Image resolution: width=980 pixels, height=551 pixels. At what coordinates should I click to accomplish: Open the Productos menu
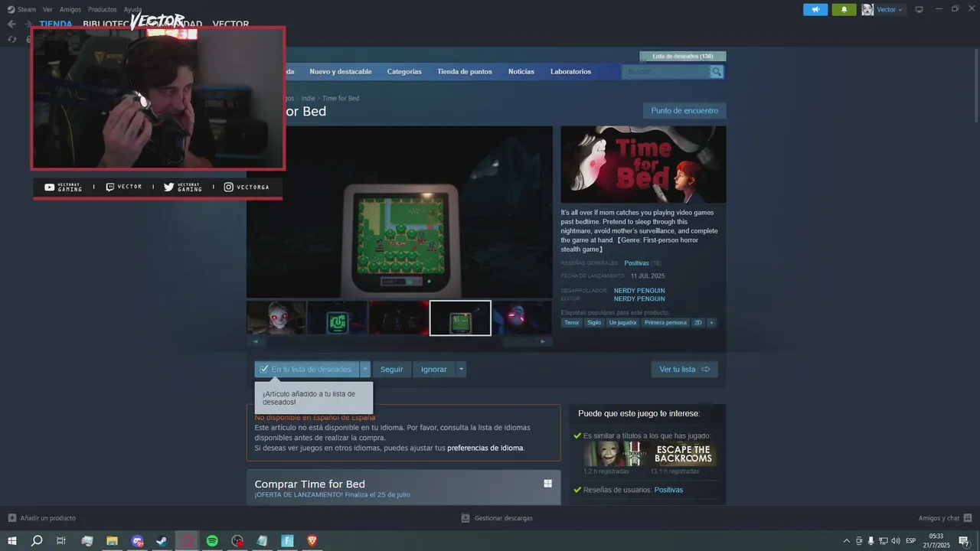pos(103,9)
